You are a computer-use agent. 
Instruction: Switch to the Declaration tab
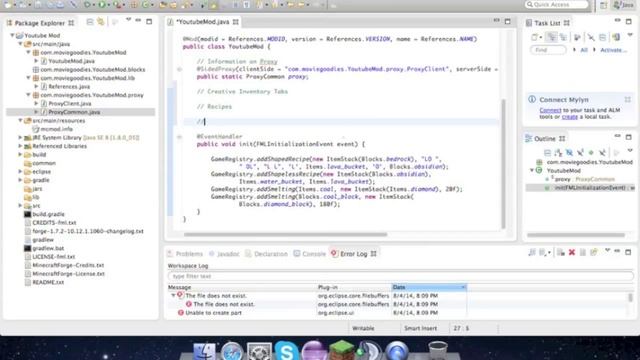267,254
